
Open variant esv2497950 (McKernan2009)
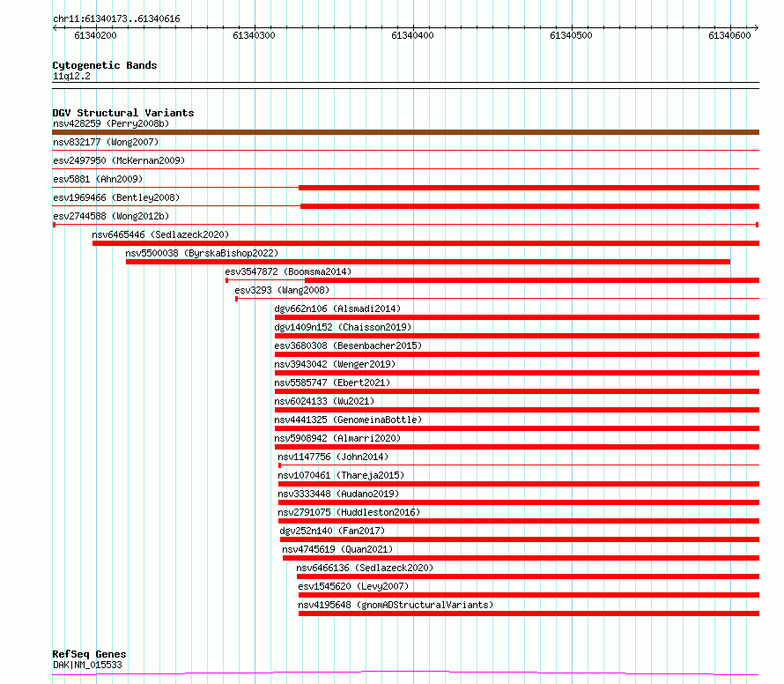coord(119,160)
